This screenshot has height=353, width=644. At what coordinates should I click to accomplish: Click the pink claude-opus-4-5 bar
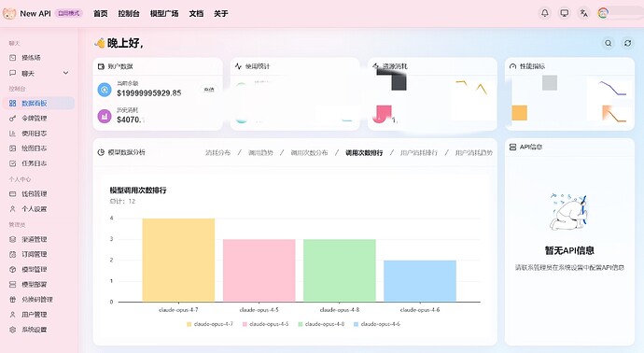(x=259, y=271)
